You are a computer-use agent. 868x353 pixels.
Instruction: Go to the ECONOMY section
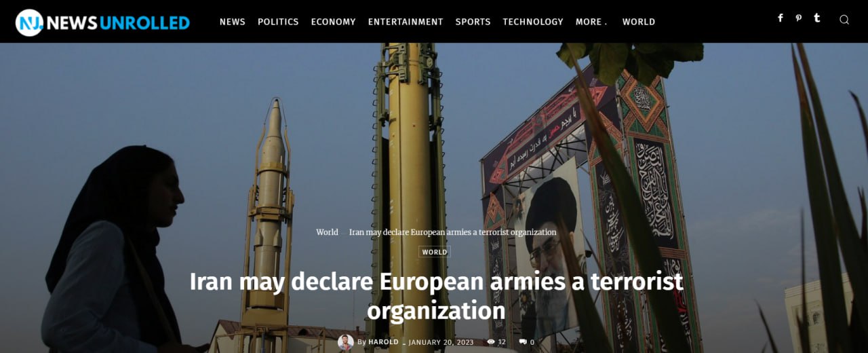click(333, 22)
